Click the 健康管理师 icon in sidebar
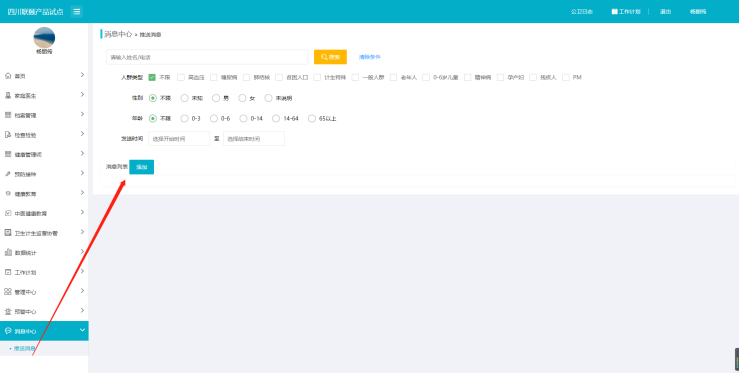740x374 pixels. (x=8, y=154)
